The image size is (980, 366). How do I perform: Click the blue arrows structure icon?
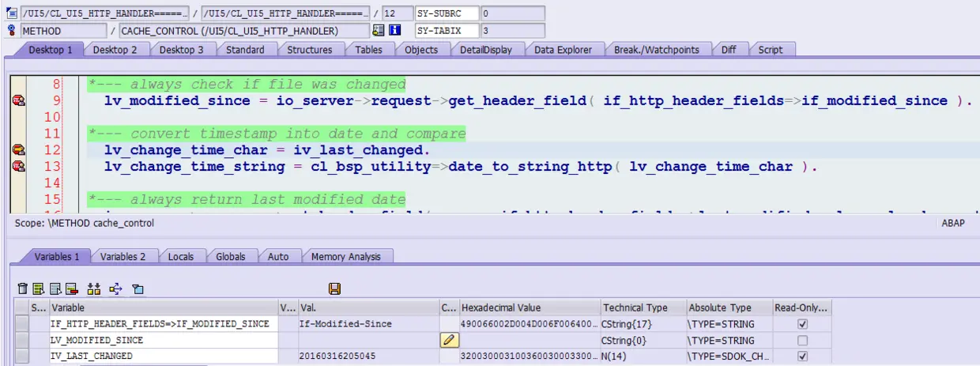115,289
